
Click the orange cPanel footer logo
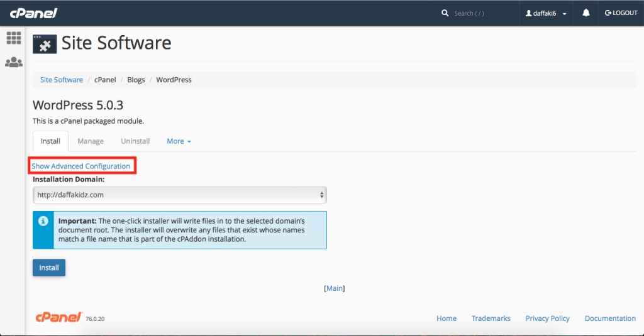(58, 317)
